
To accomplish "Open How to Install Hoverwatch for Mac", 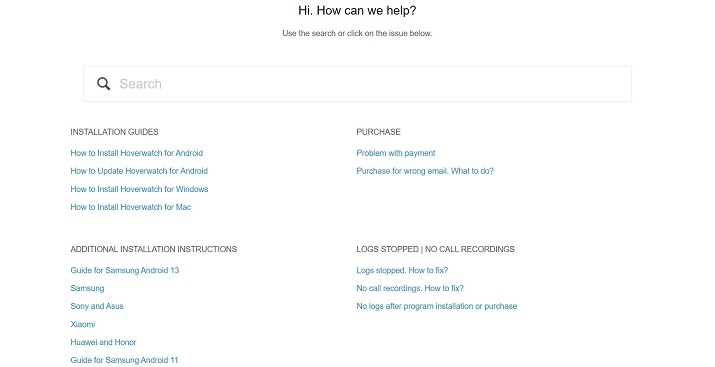I will 131,207.
